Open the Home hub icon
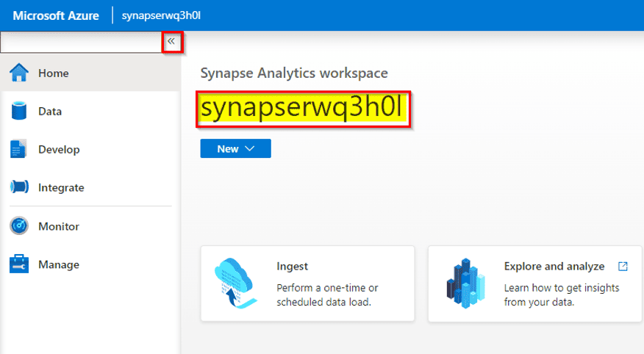The width and height of the screenshot is (644, 354). pos(19,73)
